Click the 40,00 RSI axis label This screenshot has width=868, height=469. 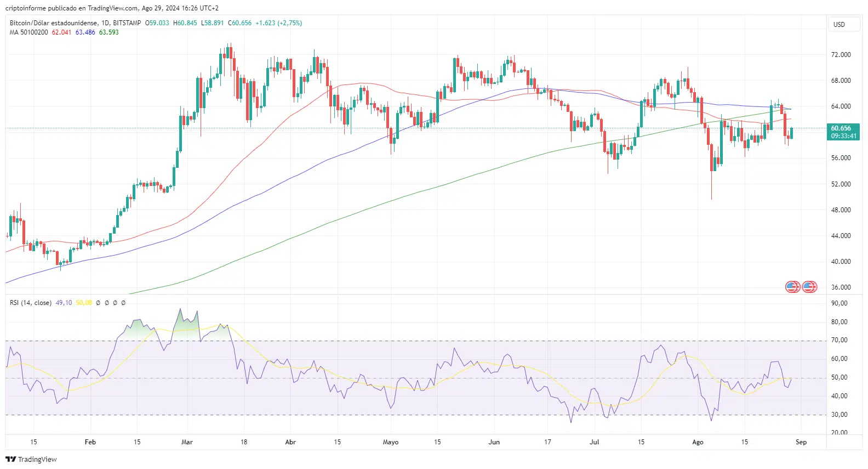click(840, 396)
